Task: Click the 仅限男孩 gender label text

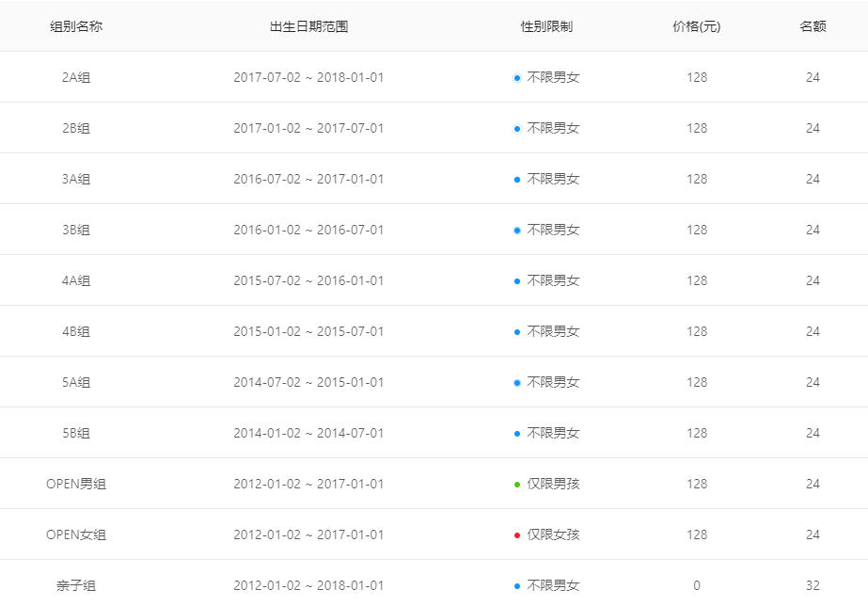Action: pyautogui.click(x=553, y=484)
